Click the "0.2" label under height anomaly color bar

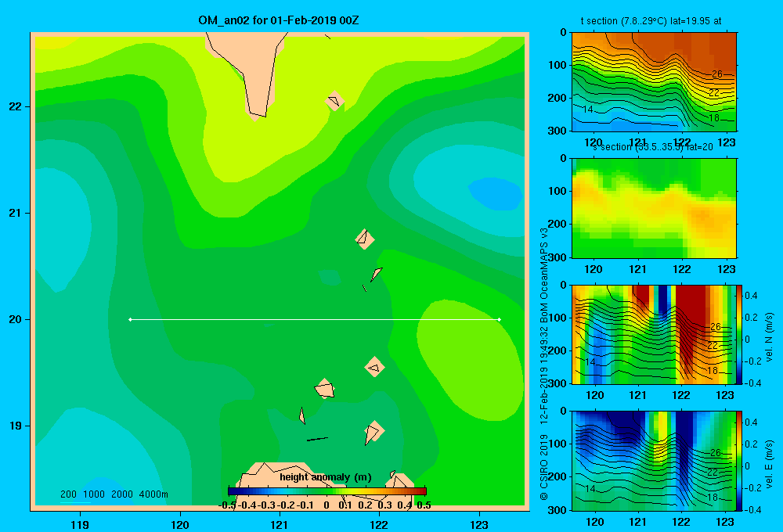tap(365, 505)
